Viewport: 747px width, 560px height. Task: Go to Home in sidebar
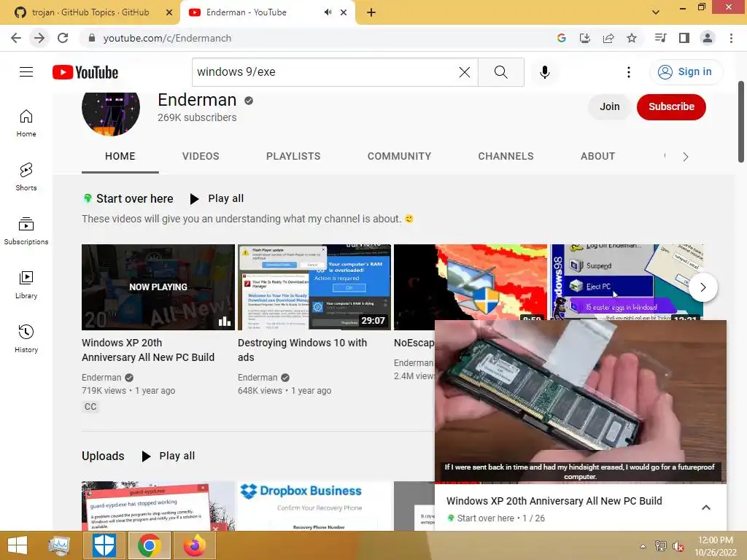coord(26,122)
